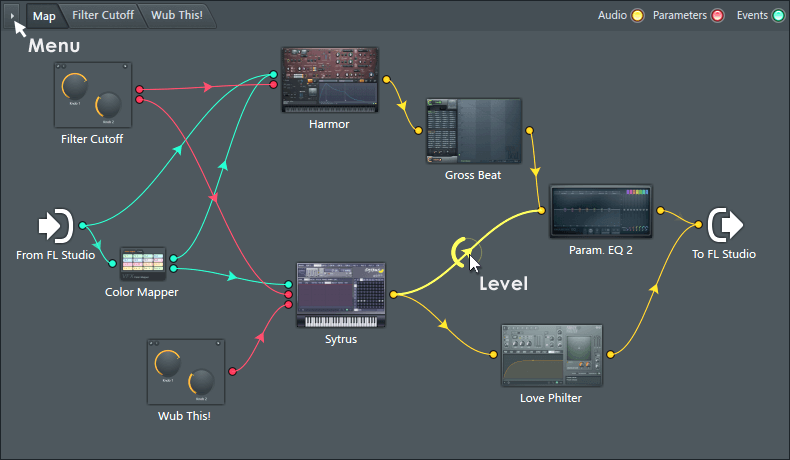Click the Level knob on Sytrus cable
Image resolution: width=790 pixels, height=460 pixels.
[463, 252]
